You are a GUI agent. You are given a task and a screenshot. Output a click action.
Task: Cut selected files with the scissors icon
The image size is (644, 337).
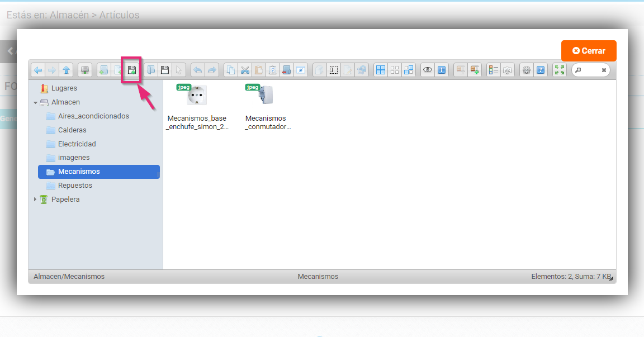[245, 70]
